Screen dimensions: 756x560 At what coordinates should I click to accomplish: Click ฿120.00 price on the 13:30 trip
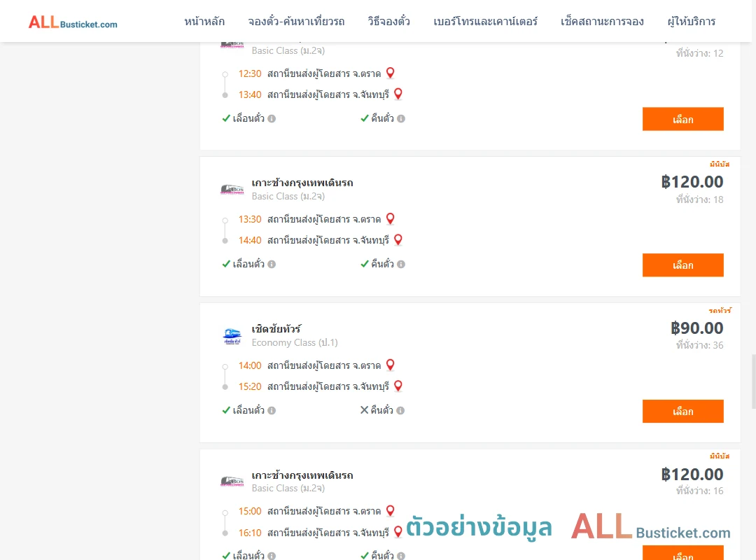[692, 182]
